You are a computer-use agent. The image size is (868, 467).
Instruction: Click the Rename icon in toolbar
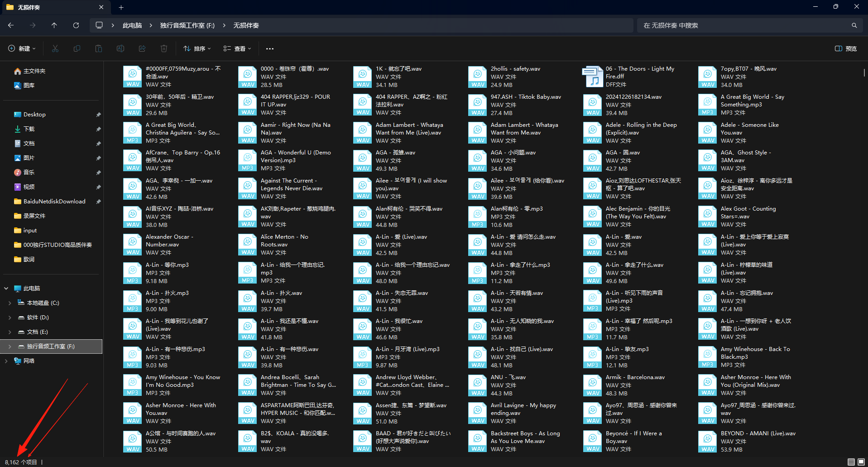coord(120,48)
